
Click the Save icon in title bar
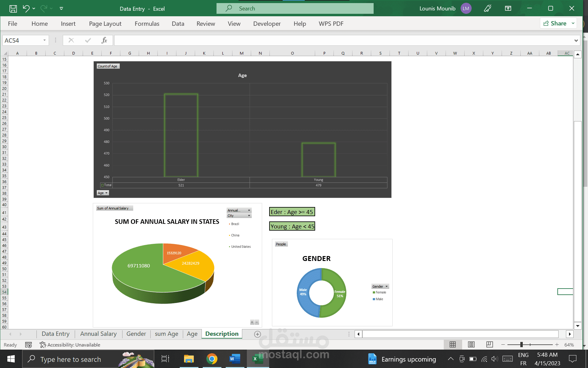13,9
